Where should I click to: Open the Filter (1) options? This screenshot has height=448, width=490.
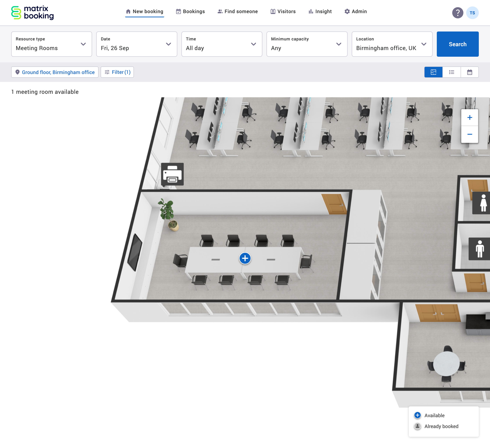click(117, 72)
